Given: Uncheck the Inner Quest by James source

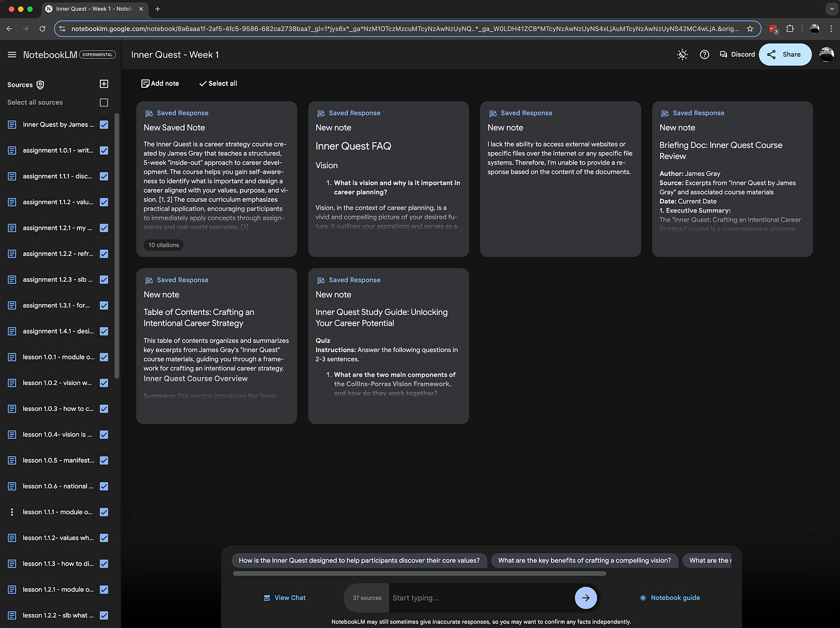Looking at the screenshot, I should [x=104, y=125].
